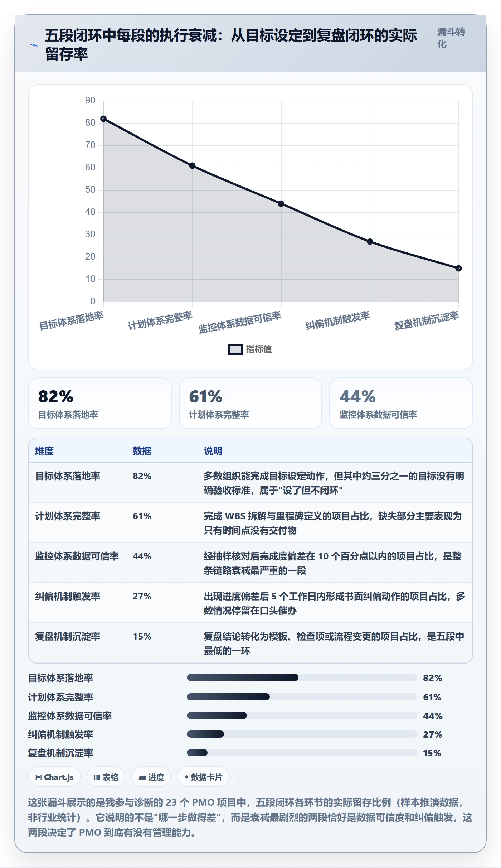Select the 数据卡片 tag chip
Image resolution: width=501 pixels, height=868 pixels.
pyautogui.click(x=203, y=777)
